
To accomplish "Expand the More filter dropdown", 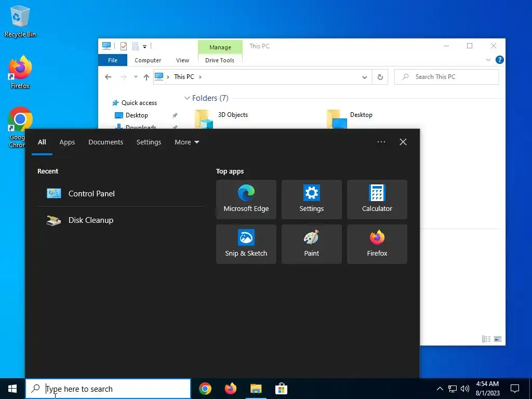I will 187,142.
